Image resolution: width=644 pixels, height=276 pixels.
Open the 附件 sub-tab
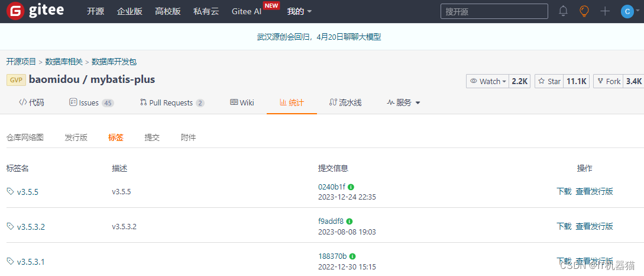point(188,138)
